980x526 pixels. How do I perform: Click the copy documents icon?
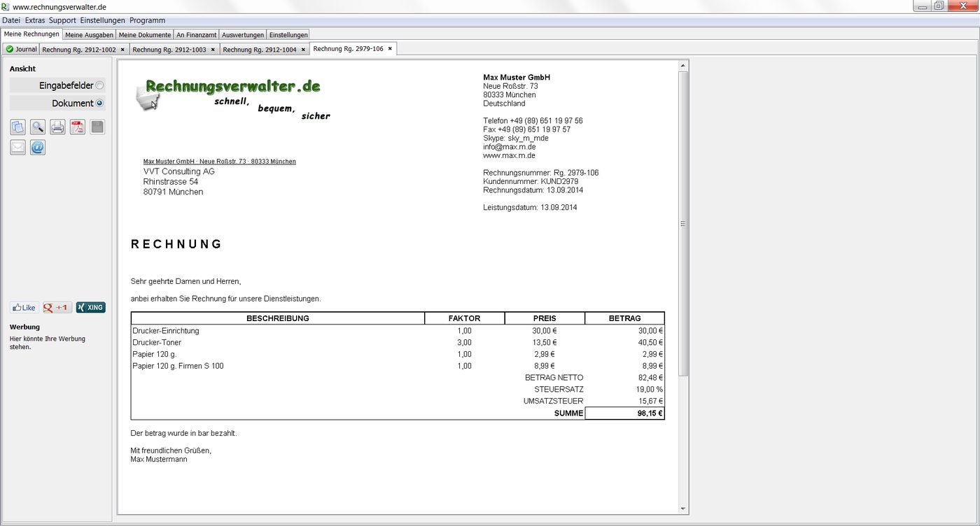[17, 127]
